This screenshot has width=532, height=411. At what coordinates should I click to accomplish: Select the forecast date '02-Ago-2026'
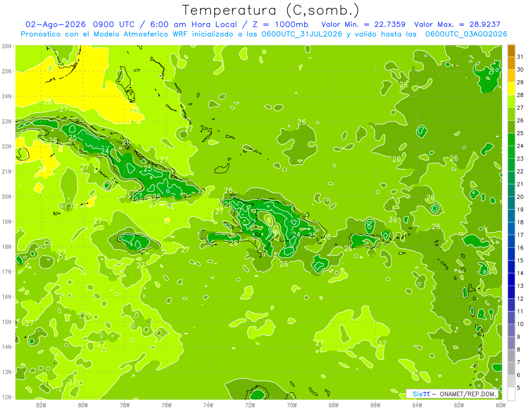coord(55,24)
